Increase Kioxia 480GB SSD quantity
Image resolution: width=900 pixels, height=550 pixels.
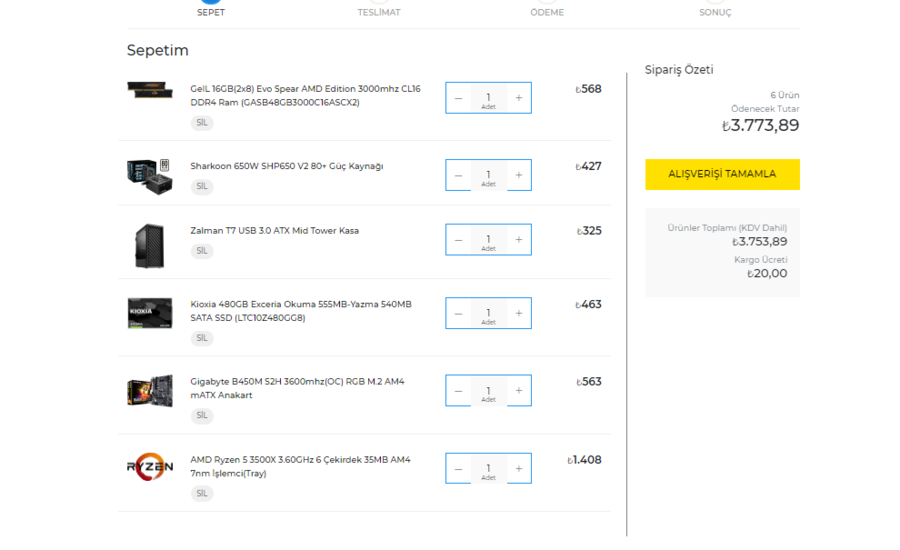(518, 313)
